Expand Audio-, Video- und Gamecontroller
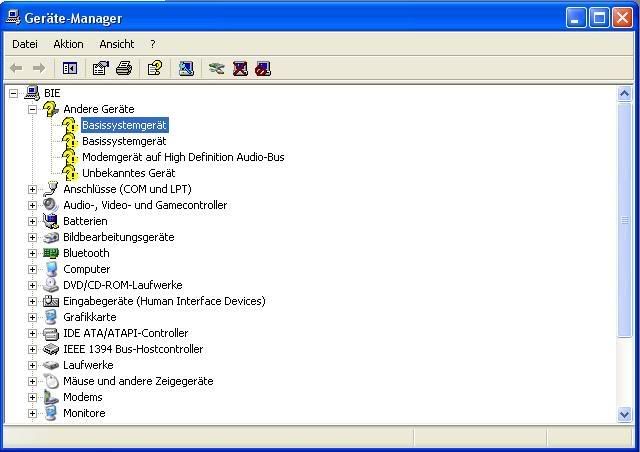 click(x=32, y=205)
